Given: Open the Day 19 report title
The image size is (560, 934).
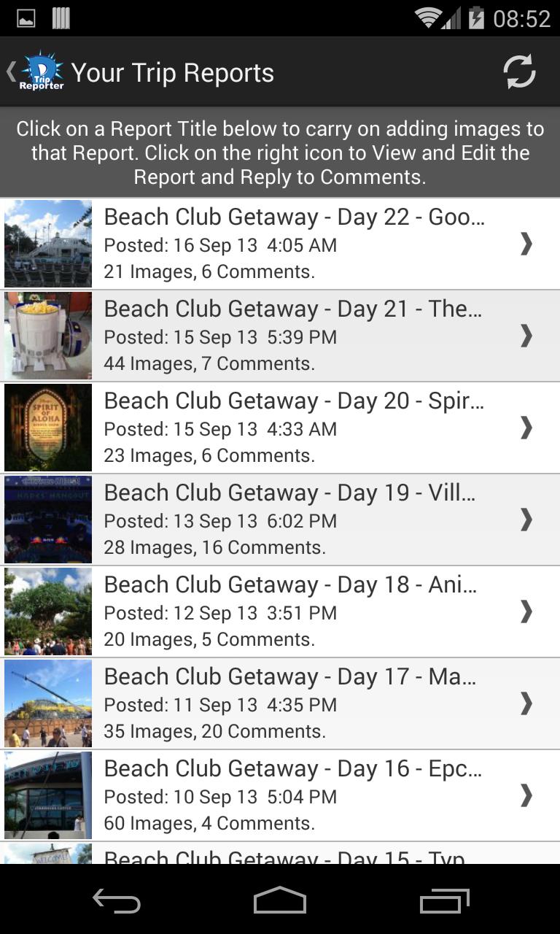Looking at the screenshot, I should tap(289, 493).
